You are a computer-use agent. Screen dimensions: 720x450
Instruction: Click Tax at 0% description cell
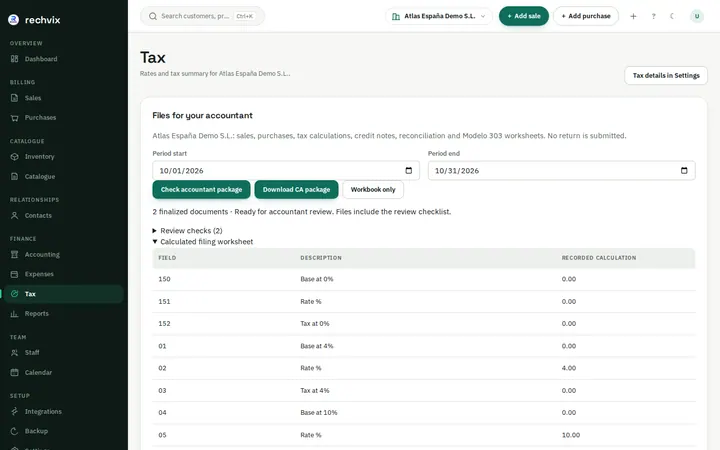[315, 324]
